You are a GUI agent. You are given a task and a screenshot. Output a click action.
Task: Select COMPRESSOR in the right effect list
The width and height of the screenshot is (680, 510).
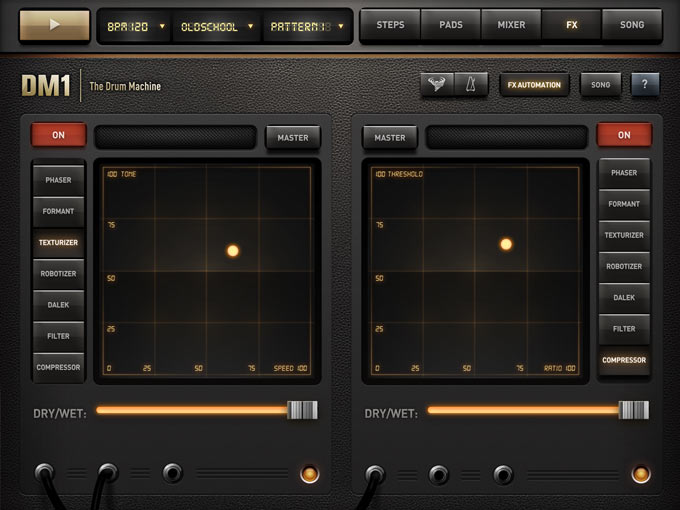click(624, 360)
